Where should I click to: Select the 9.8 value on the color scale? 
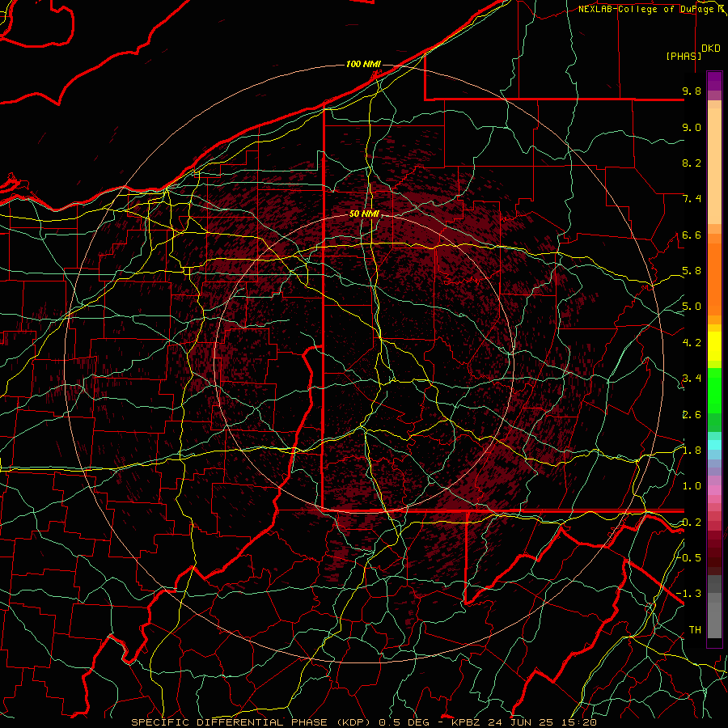(x=692, y=91)
